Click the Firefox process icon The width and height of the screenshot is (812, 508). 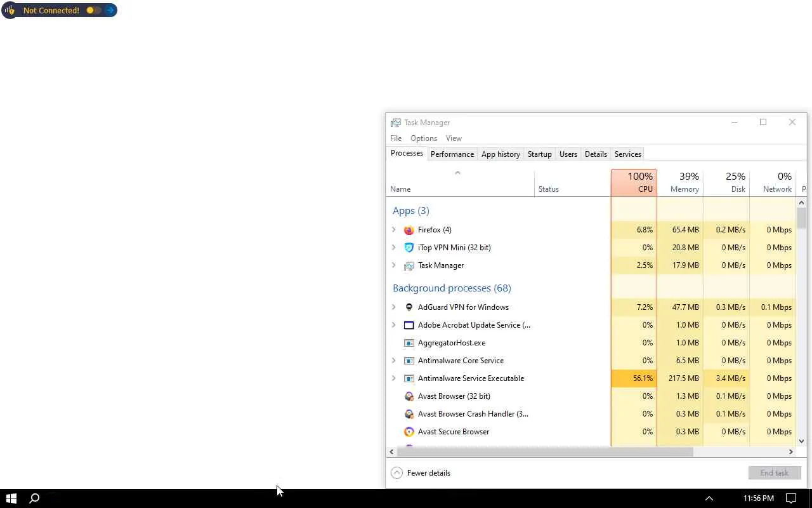click(409, 230)
